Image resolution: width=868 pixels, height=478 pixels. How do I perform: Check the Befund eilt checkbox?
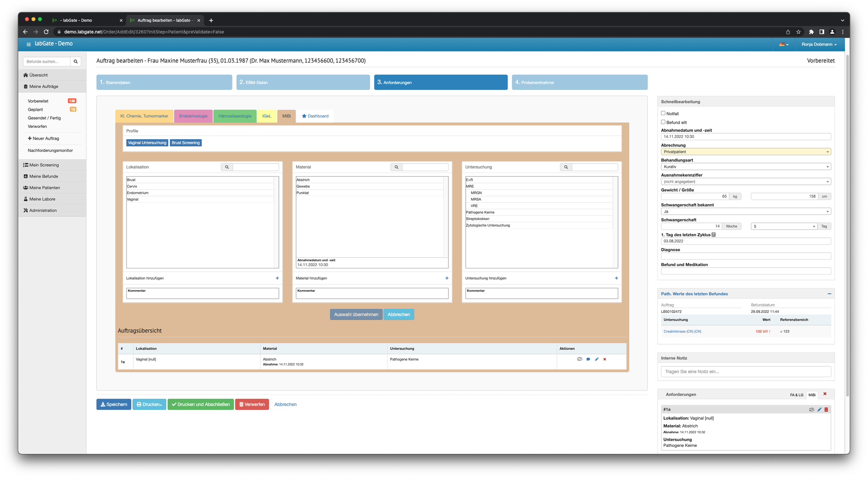coord(663,122)
